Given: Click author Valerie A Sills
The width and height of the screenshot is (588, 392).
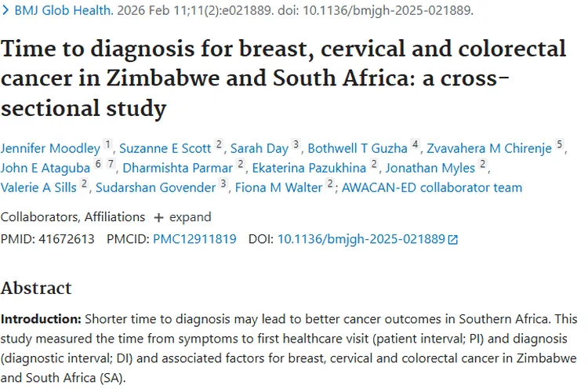Looking at the screenshot, I should (39, 187).
